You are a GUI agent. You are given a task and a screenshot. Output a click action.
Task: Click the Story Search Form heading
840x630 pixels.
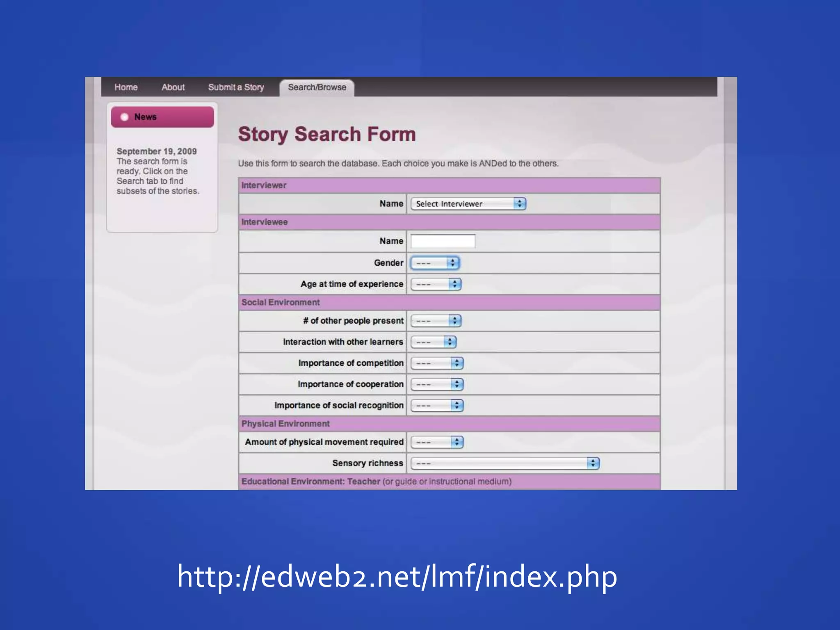327,135
